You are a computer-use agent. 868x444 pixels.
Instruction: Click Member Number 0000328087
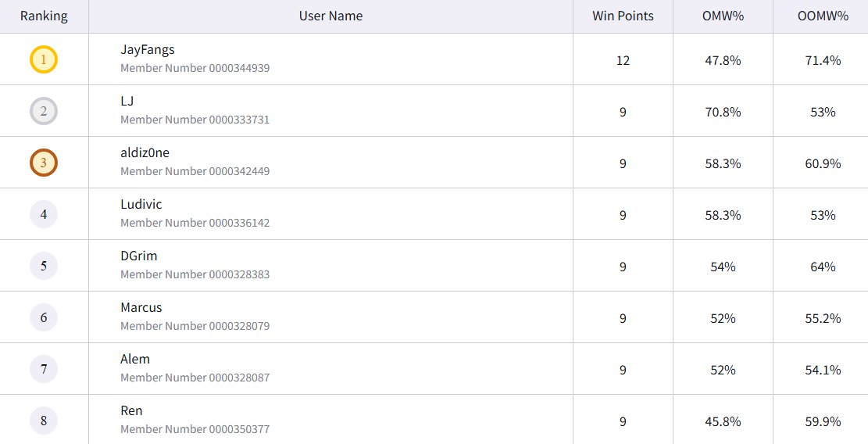(x=195, y=377)
